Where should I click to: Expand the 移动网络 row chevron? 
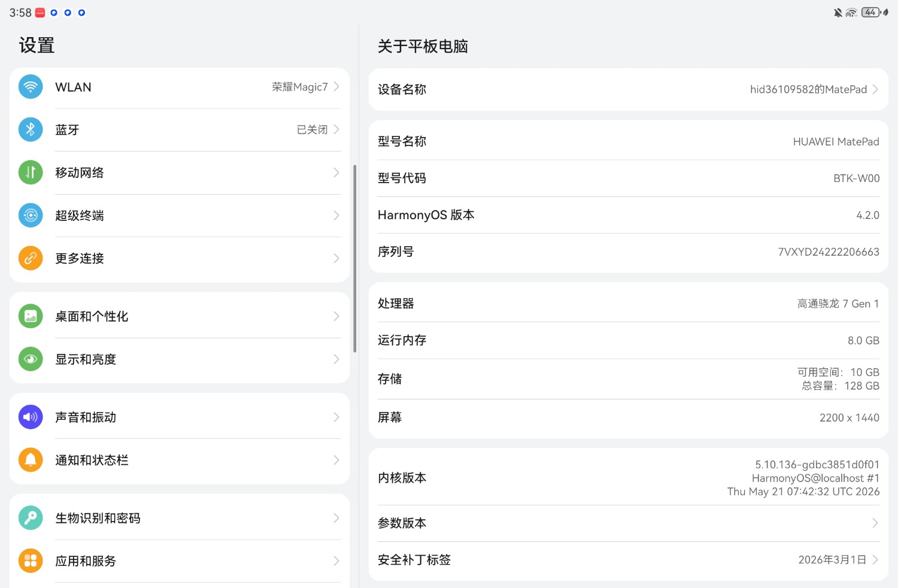pyautogui.click(x=336, y=172)
